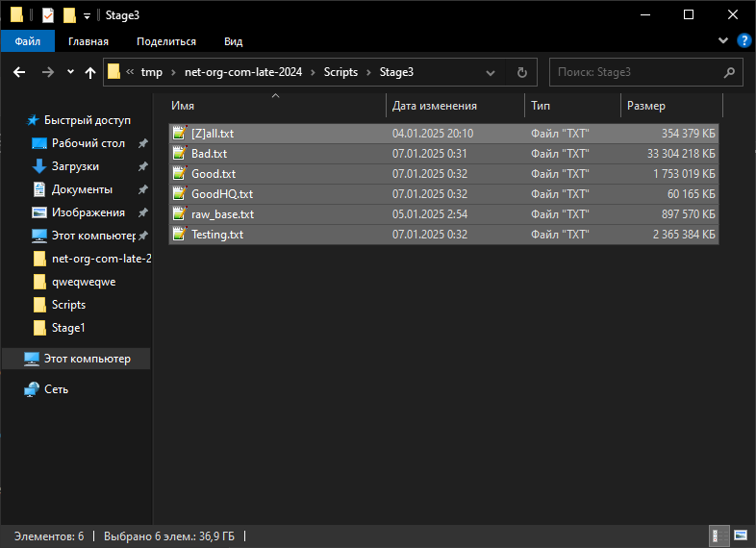Switch to large thumbnails view icon

pyautogui.click(x=740, y=535)
